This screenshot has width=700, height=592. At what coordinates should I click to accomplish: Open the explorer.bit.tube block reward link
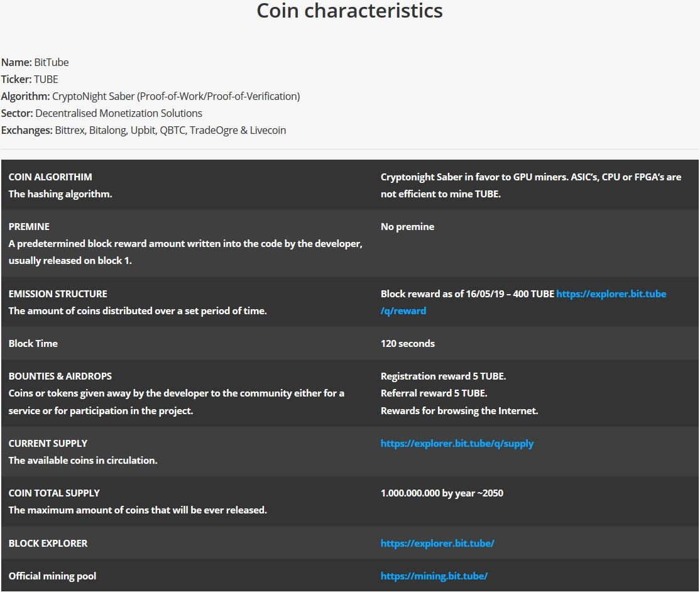click(611, 293)
